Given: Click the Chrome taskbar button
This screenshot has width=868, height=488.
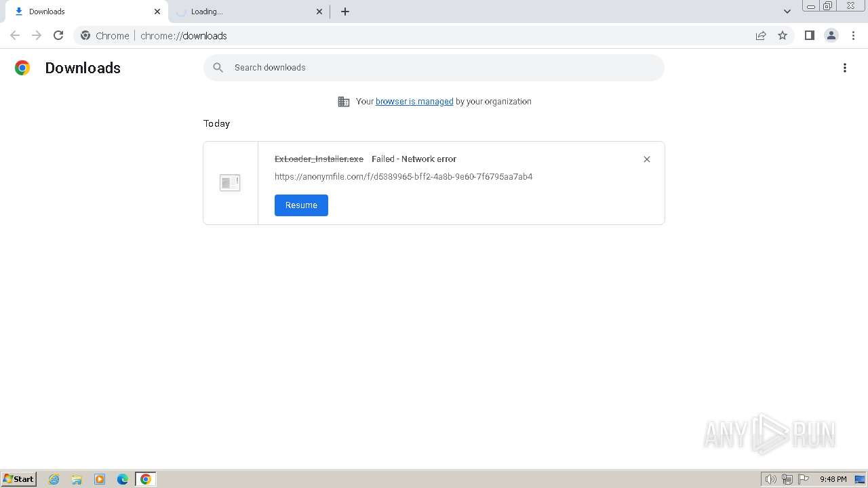Looking at the screenshot, I should (145, 479).
